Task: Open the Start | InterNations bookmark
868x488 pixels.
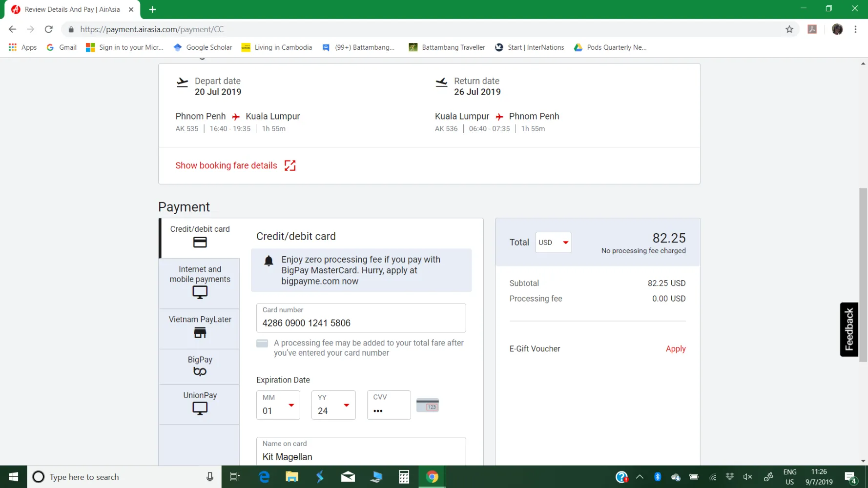Action: (529, 47)
